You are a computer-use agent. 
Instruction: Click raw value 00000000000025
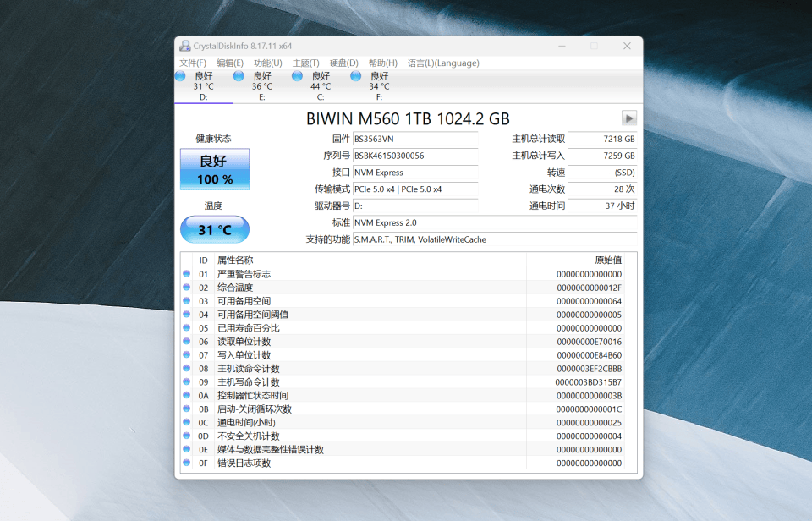[x=590, y=422]
